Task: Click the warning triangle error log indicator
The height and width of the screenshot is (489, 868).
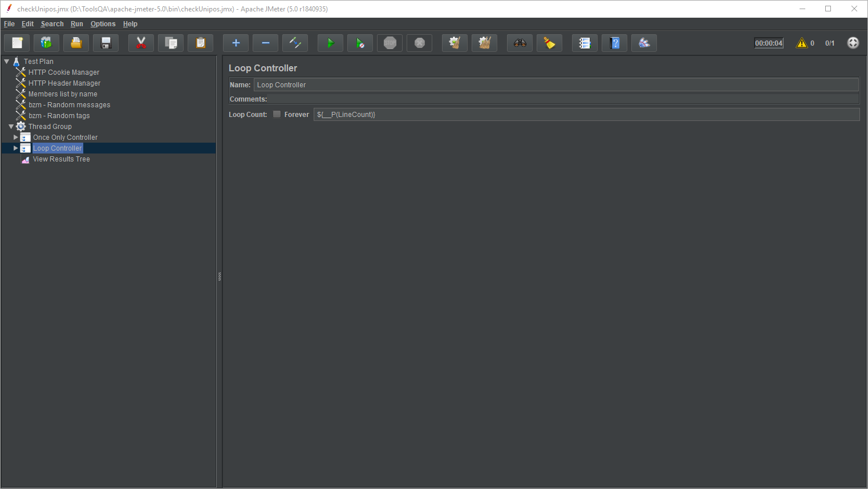Action: point(802,43)
